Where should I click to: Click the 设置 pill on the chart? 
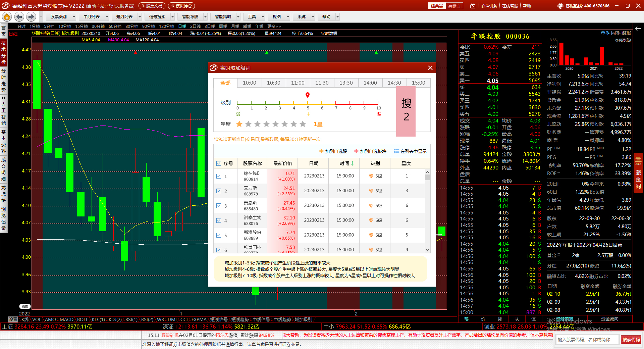(x=25, y=306)
